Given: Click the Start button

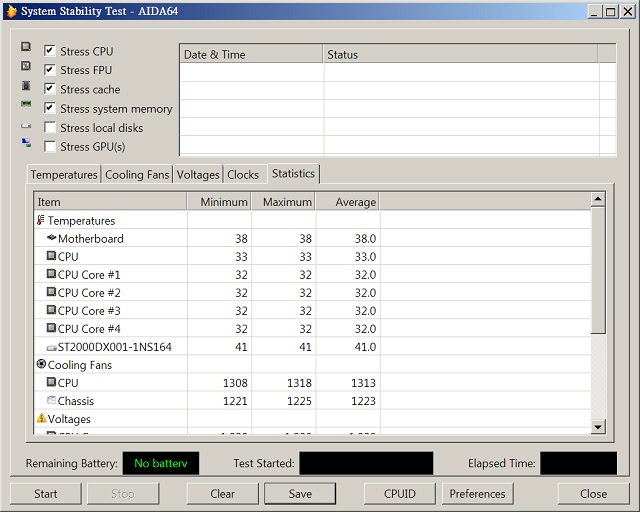Looking at the screenshot, I should [46, 494].
